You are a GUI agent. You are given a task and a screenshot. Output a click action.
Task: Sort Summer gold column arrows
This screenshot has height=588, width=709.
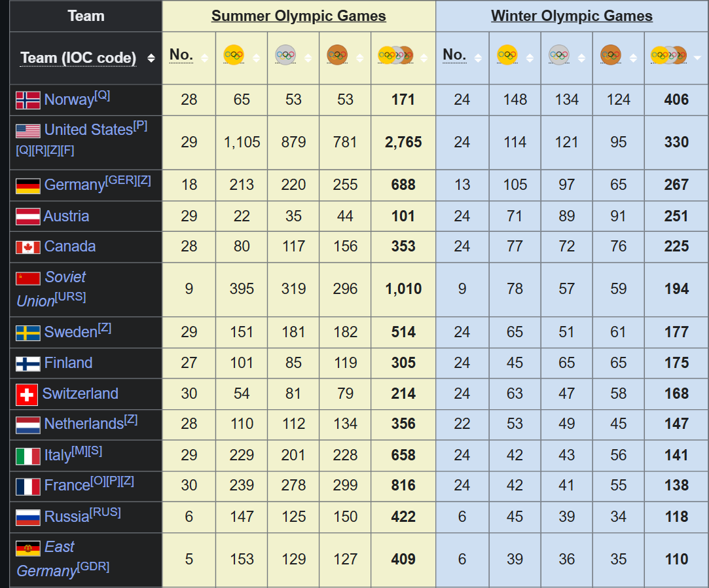[x=257, y=58]
